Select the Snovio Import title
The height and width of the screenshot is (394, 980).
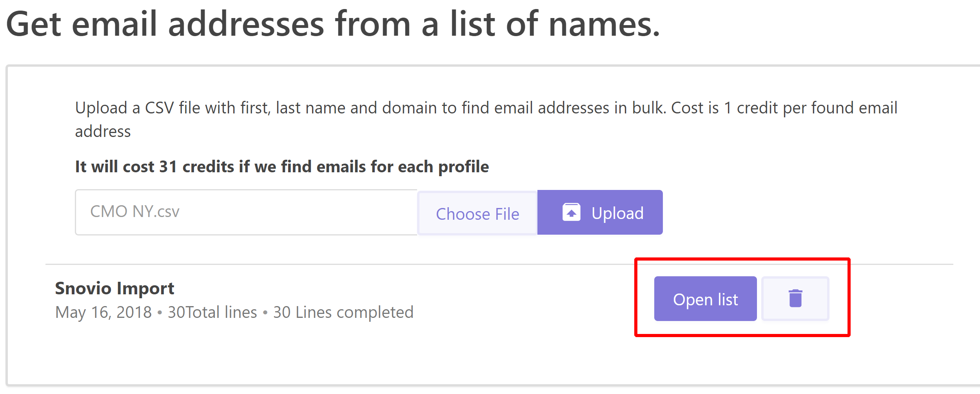(114, 288)
